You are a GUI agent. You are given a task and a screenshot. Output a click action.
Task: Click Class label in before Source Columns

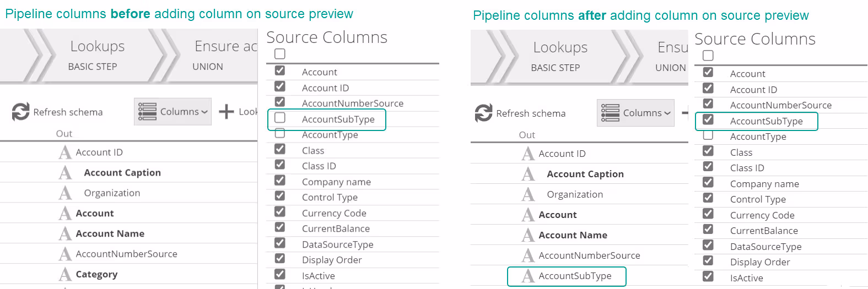pyautogui.click(x=313, y=150)
